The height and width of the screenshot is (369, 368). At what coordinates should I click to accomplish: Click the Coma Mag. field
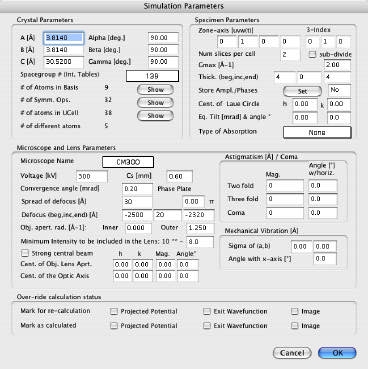(x=285, y=213)
